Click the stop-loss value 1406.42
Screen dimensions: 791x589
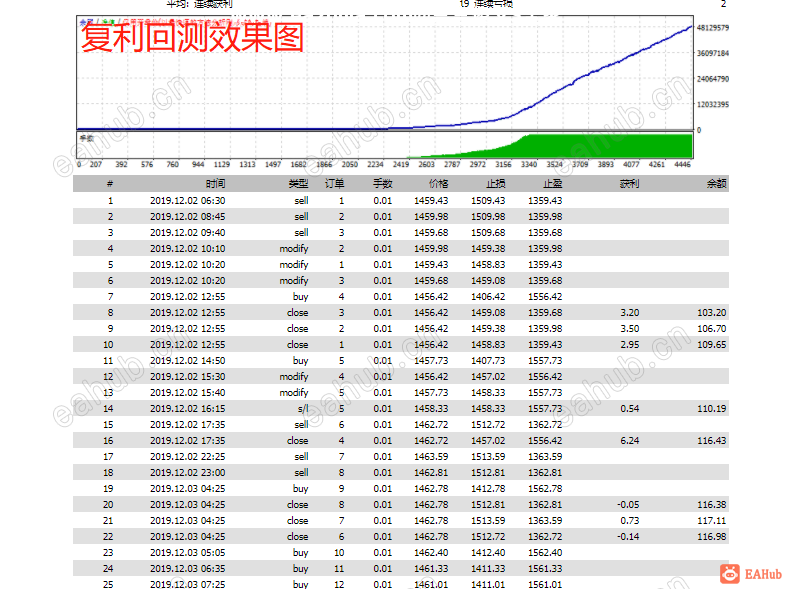pyautogui.click(x=488, y=297)
